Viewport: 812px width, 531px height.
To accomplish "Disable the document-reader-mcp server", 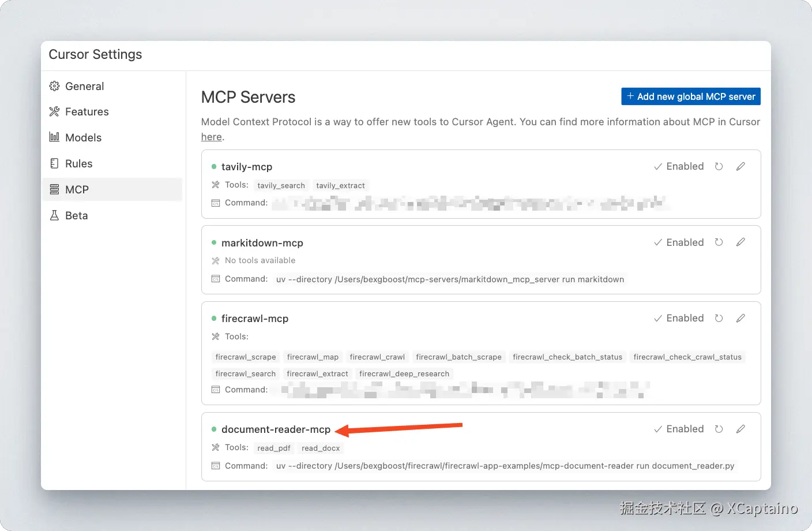I will click(679, 429).
